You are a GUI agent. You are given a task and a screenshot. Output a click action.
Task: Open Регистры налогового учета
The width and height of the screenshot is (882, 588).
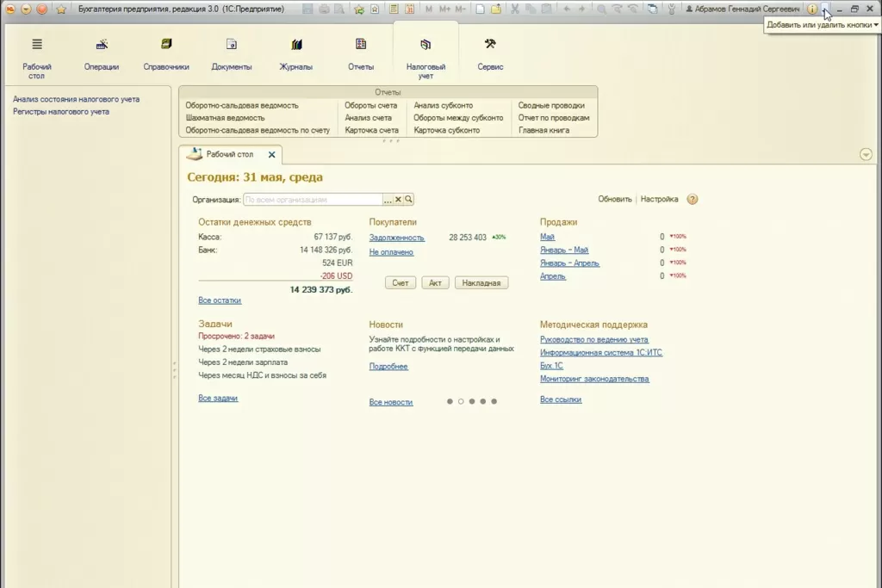coord(61,111)
